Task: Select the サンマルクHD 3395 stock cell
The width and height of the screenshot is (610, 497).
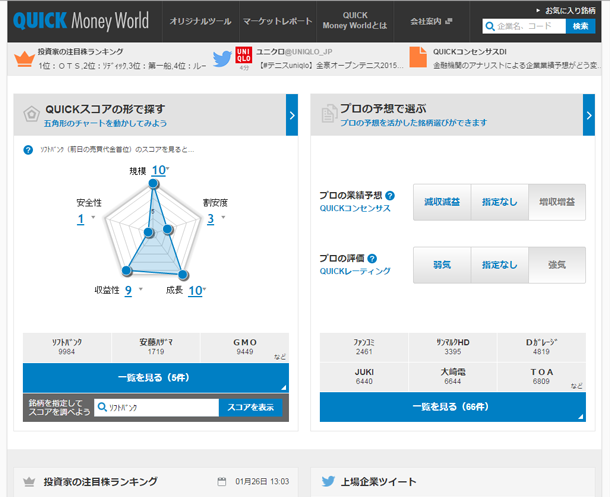Action: click(x=453, y=347)
